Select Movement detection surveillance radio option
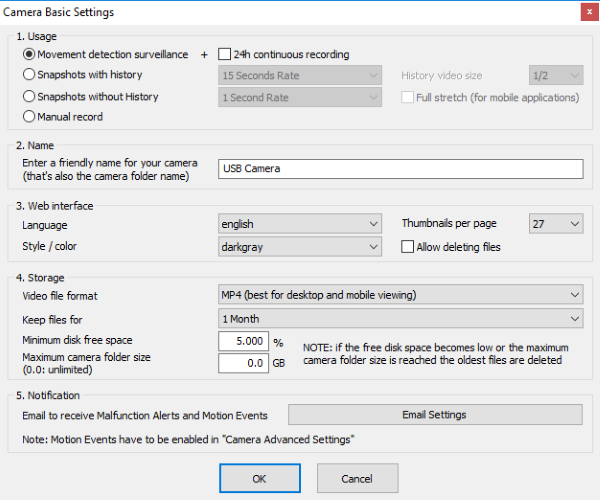Viewport: 600px width, 500px height. pyautogui.click(x=28, y=54)
